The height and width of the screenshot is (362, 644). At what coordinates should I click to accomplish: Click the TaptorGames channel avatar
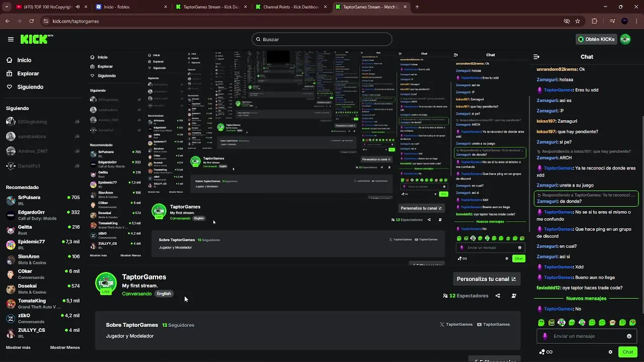(106, 283)
